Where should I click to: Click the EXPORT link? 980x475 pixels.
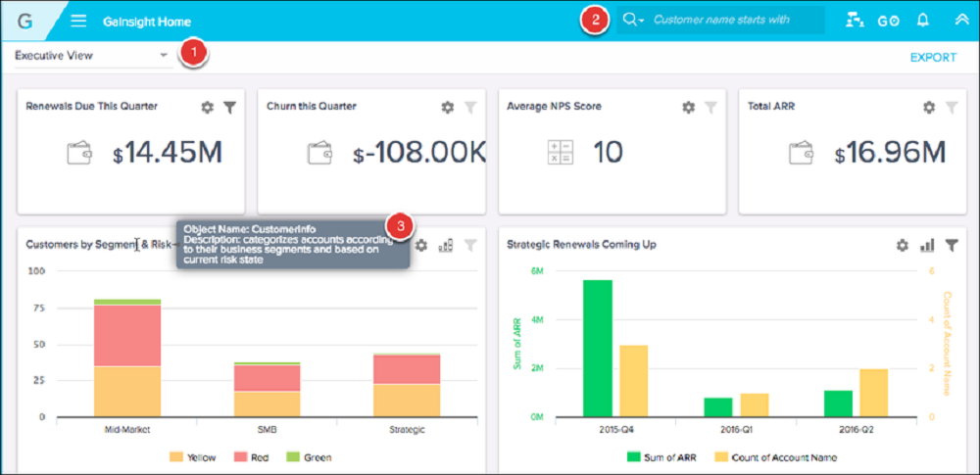(x=933, y=58)
